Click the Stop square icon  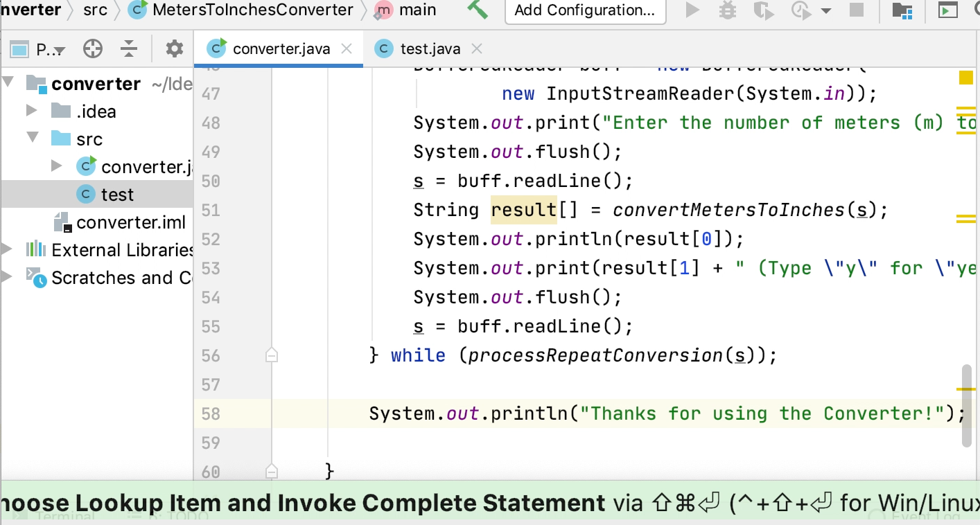pos(857,10)
